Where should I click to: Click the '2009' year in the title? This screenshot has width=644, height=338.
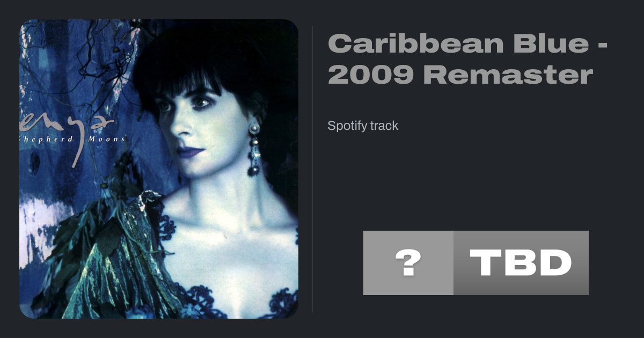371,75
